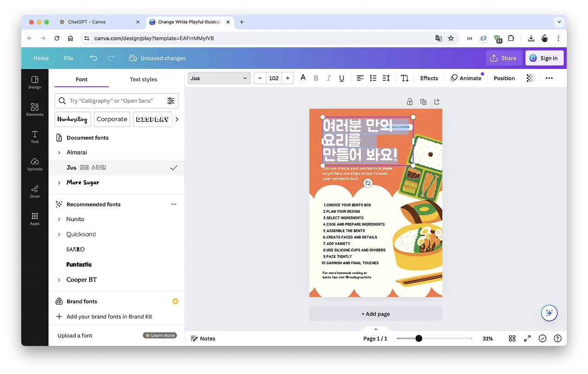
Task: Switch to the Text styles tab
Action: click(143, 79)
